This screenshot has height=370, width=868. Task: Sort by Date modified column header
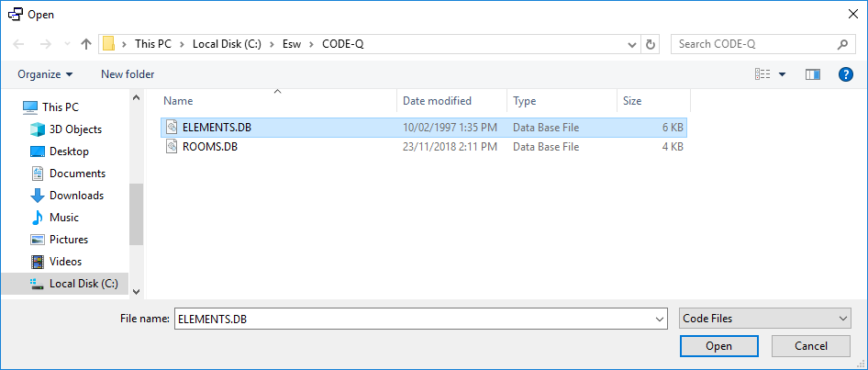coord(438,101)
